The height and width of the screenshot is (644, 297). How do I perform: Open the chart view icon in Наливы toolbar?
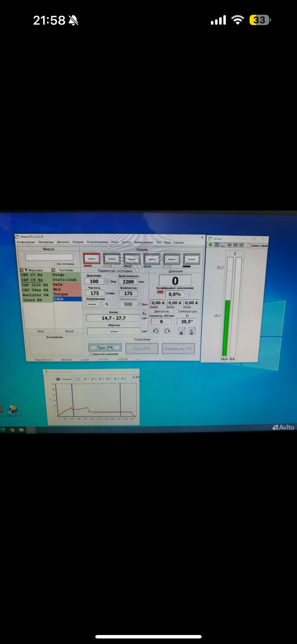click(223, 245)
